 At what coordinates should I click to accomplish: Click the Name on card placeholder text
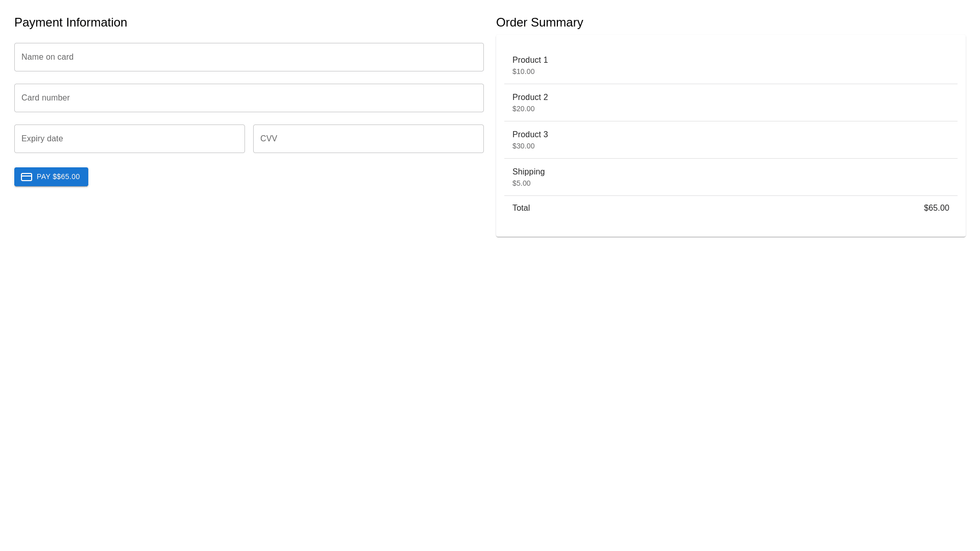47,57
